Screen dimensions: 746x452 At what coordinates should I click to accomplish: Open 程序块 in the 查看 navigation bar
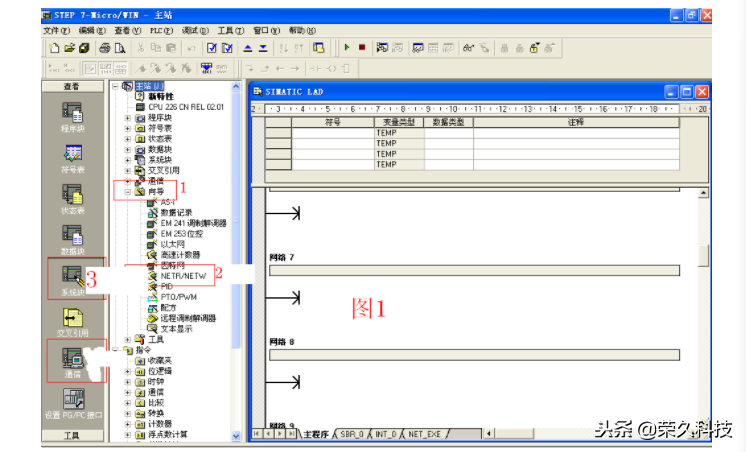(72, 117)
